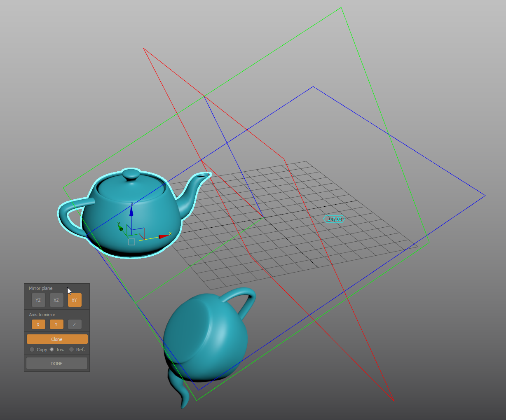
Task: Select the mirrored teapot clone below
Action: [x=206, y=334]
